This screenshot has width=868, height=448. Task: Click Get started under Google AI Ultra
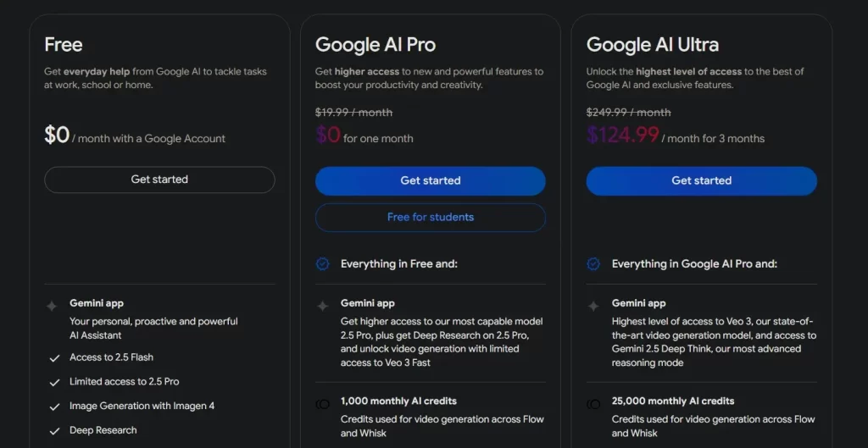click(x=701, y=181)
